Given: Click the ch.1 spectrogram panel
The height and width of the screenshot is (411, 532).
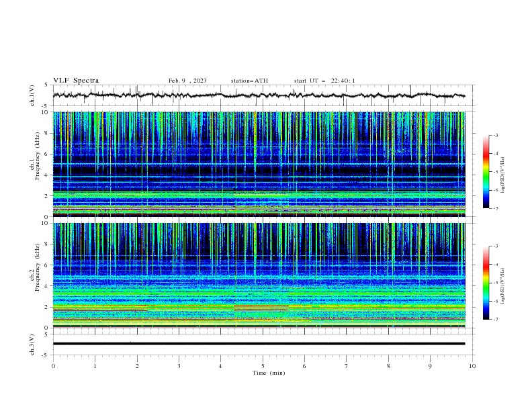Looking at the screenshot, I should (x=259, y=164).
